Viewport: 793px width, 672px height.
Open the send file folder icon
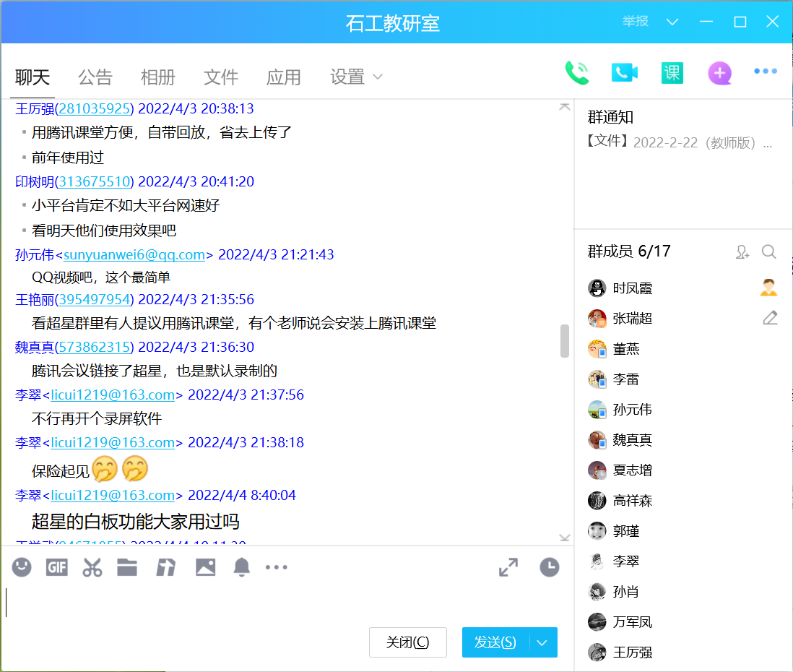pos(127,568)
